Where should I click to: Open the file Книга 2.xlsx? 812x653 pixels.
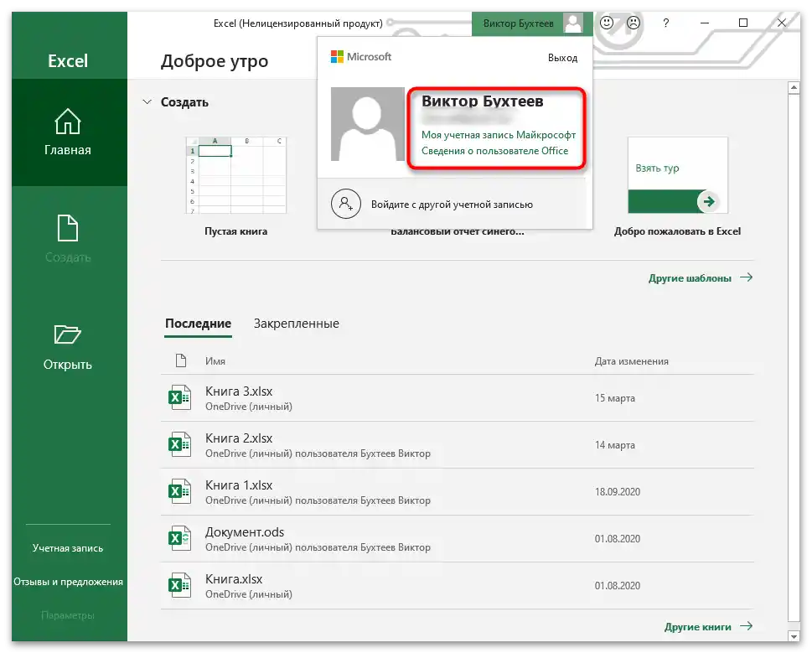pos(458,445)
